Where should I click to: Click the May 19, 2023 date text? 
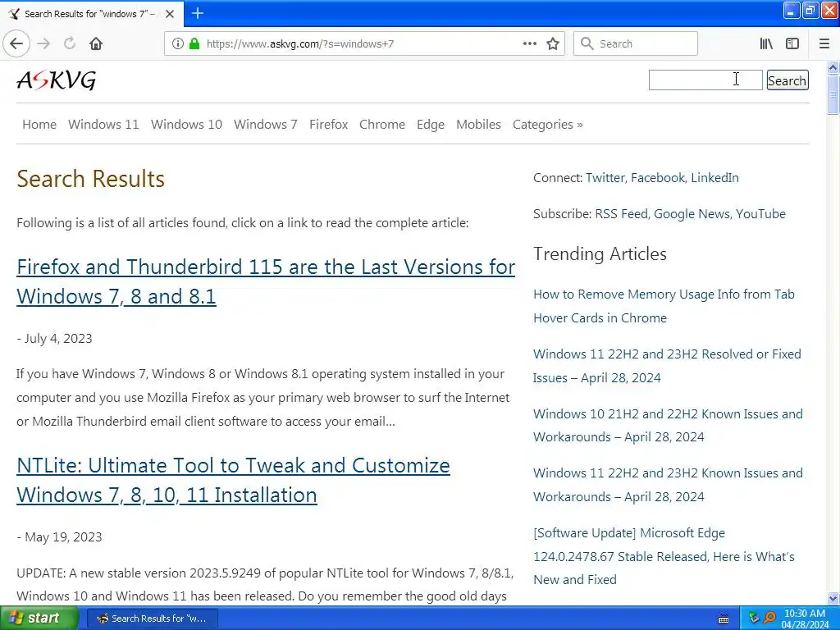click(63, 536)
